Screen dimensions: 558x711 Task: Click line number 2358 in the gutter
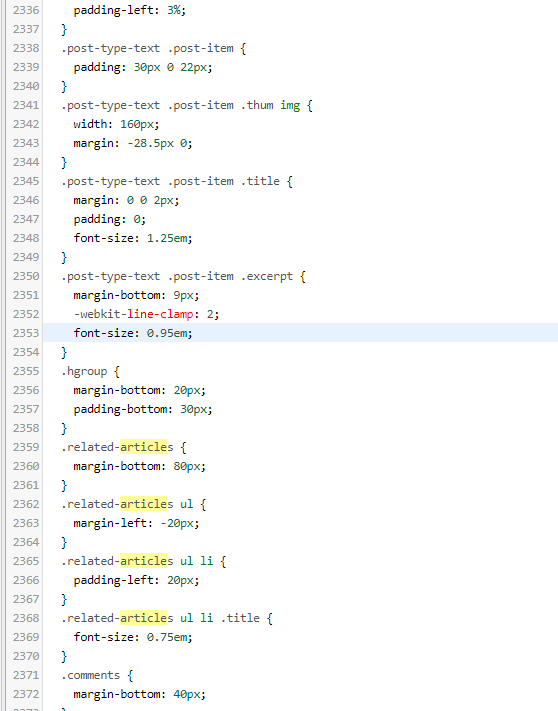click(x=26, y=428)
